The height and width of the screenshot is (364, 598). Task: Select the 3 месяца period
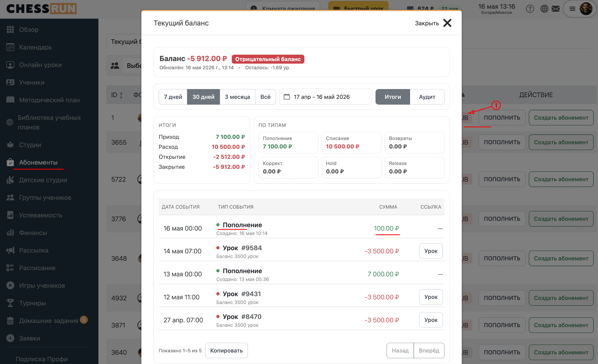coord(237,97)
